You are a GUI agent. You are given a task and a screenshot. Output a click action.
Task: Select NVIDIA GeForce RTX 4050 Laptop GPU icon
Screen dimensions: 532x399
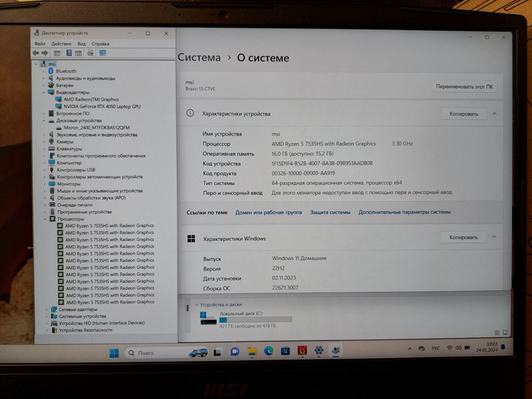[59, 107]
